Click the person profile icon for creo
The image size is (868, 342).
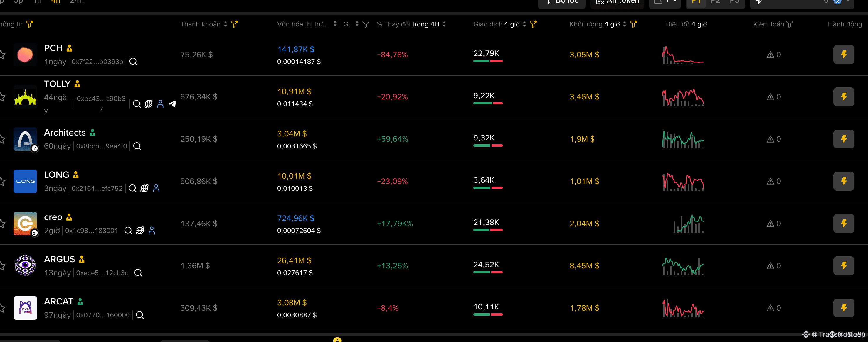tap(152, 231)
